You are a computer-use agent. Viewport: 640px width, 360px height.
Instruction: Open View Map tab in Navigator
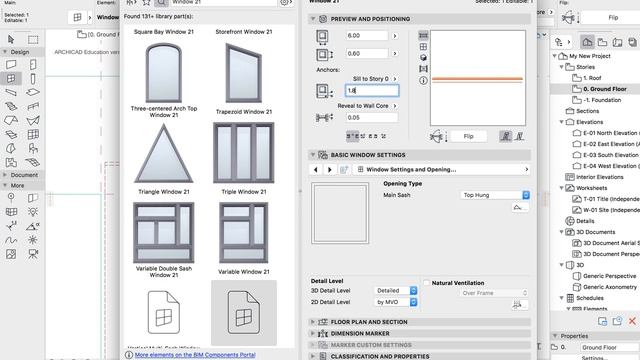click(602, 42)
